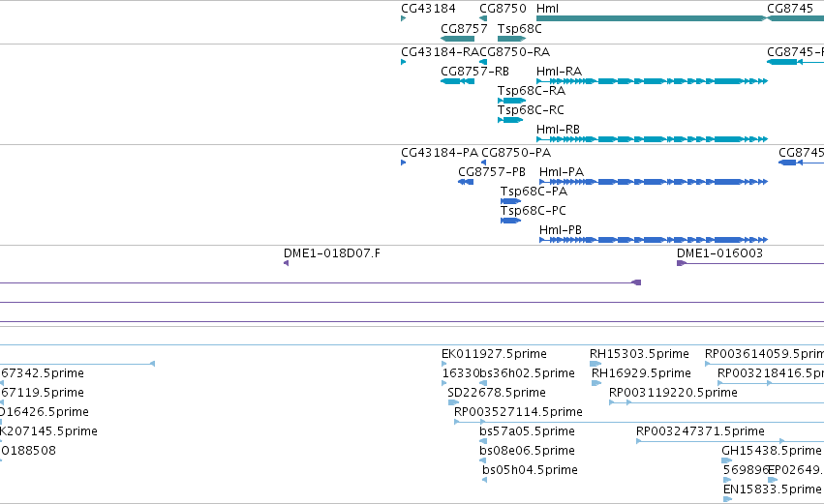Click the GH15438.5prime EST label

coord(772,452)
